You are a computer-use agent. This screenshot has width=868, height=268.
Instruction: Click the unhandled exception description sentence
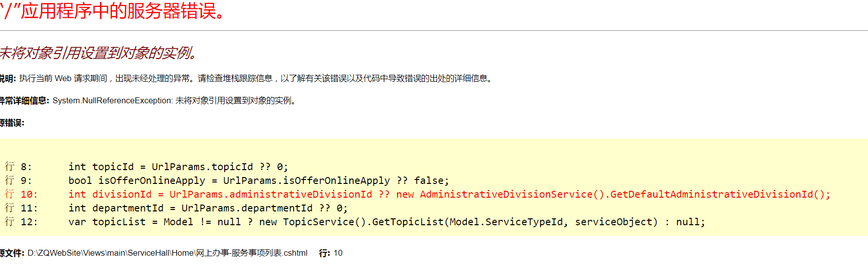(256, 78)
